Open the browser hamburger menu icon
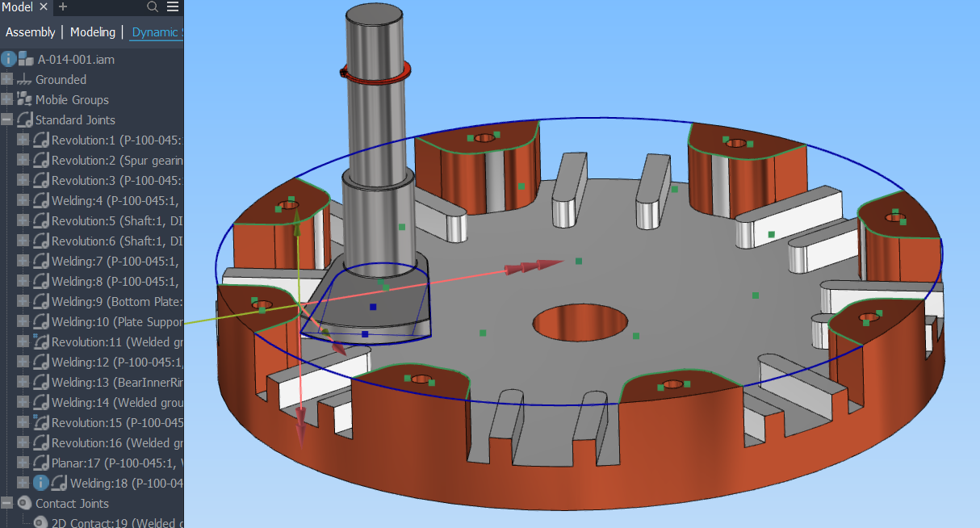 [172, 6]
